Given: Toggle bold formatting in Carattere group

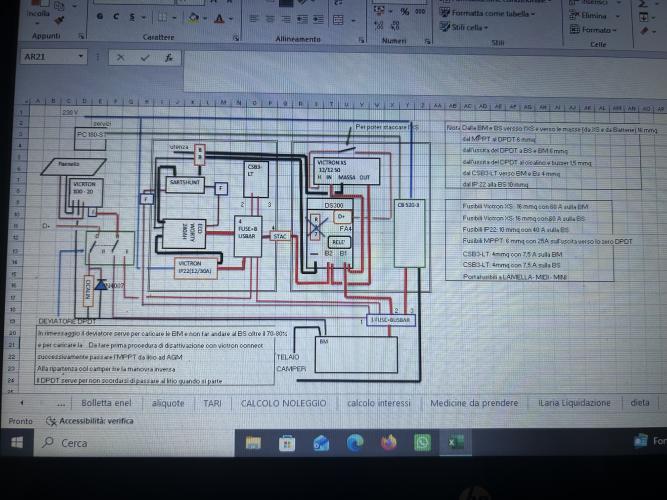Looking at the screenshot, I should pyautogui.click(x=100, y=16).
